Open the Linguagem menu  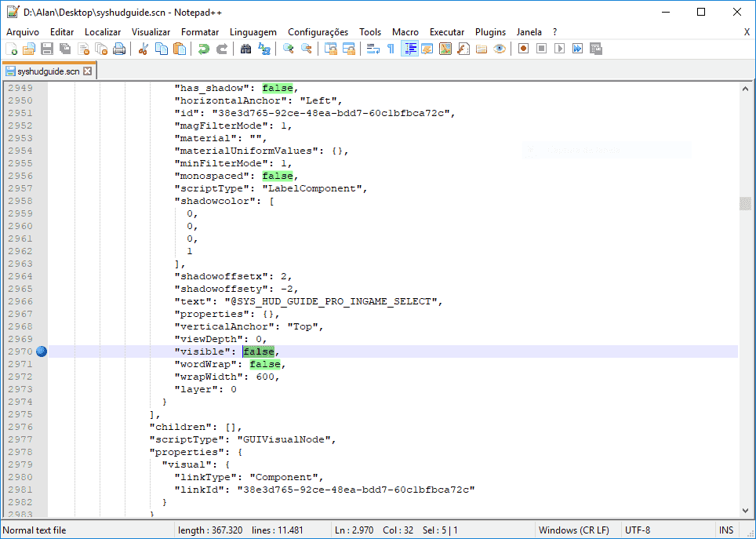253,32
